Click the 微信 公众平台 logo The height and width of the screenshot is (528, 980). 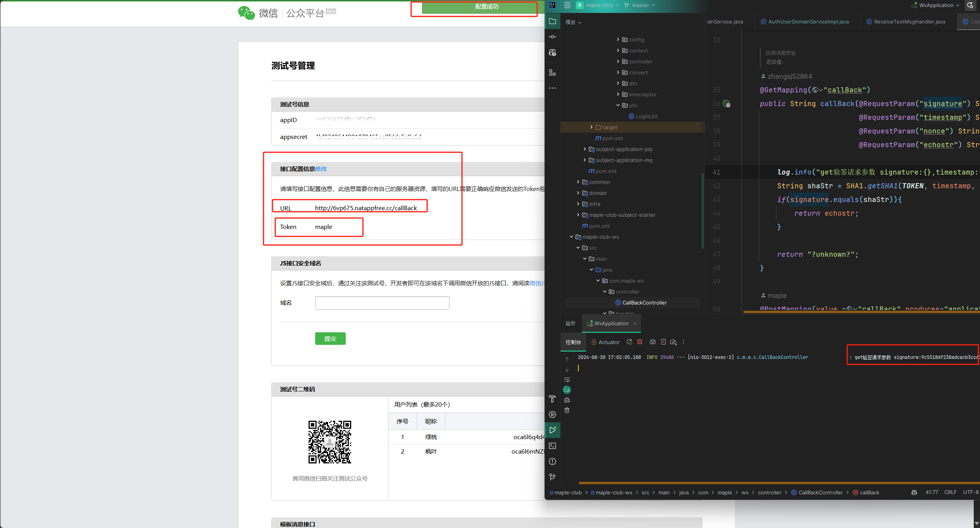287,13
